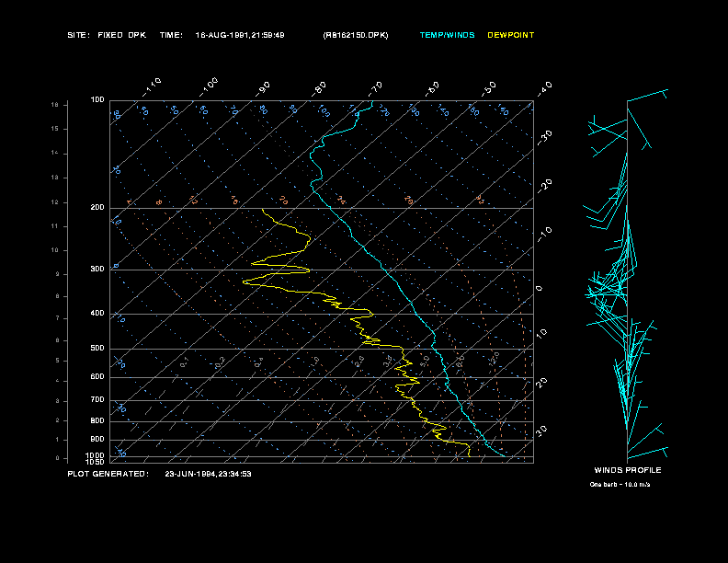The height and width of the screenshot is (563, 728).
Task: Click the 'SITE: FIXED OPK' header text
Action: tap(107, 35)
